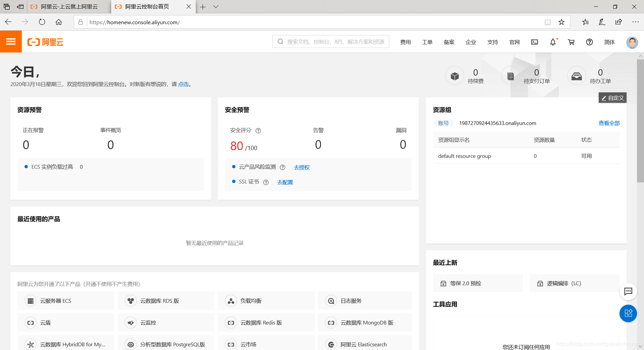Open 云数据库 MongoDB 版 product
Image resolution: width=644 pixels, height=350 pixels.
[x=365, y=322]
